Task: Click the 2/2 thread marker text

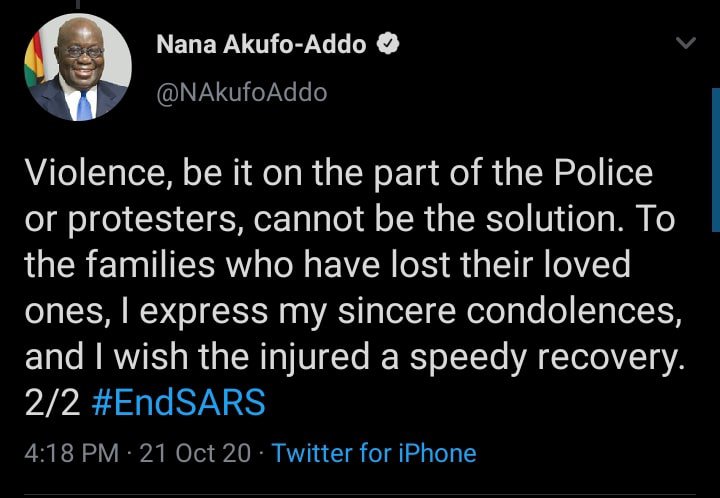Action: [x=53, y=403]
